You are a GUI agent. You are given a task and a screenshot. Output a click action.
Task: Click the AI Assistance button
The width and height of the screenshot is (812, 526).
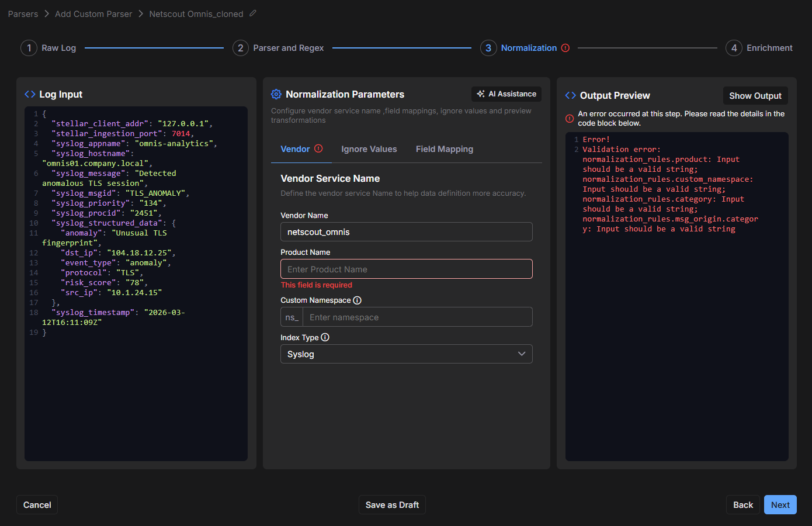click(506, 94)
